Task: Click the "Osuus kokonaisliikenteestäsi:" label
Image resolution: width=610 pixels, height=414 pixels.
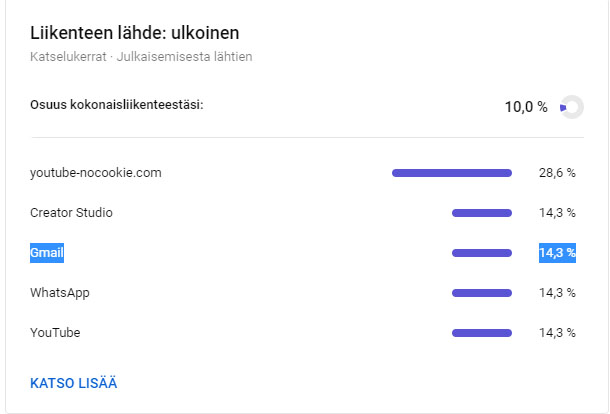Action: click(117, 103)
